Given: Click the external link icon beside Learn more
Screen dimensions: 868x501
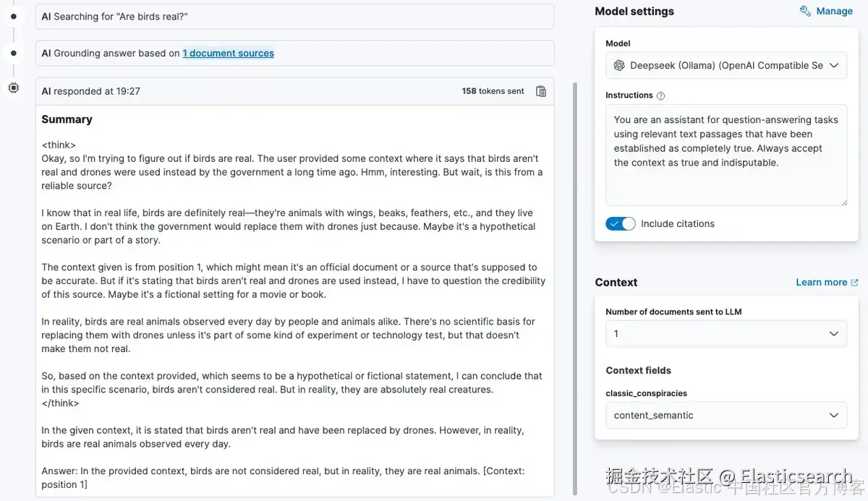Looking at the screenshot, I should tap(854, 283).
